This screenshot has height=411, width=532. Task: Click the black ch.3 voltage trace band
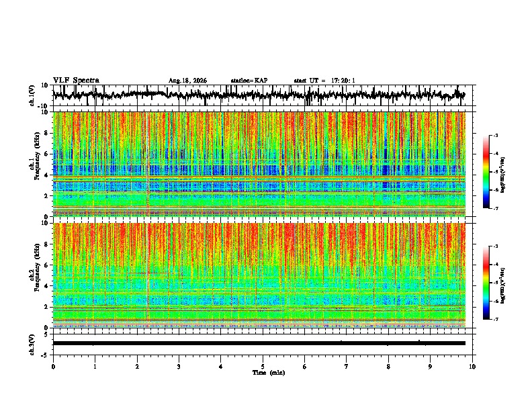(259, 343)
